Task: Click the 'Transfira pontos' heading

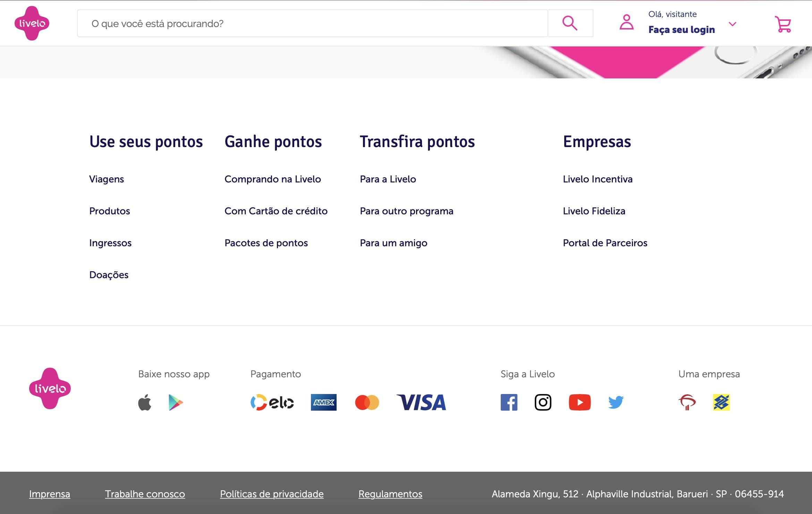Action: point(417,142)
